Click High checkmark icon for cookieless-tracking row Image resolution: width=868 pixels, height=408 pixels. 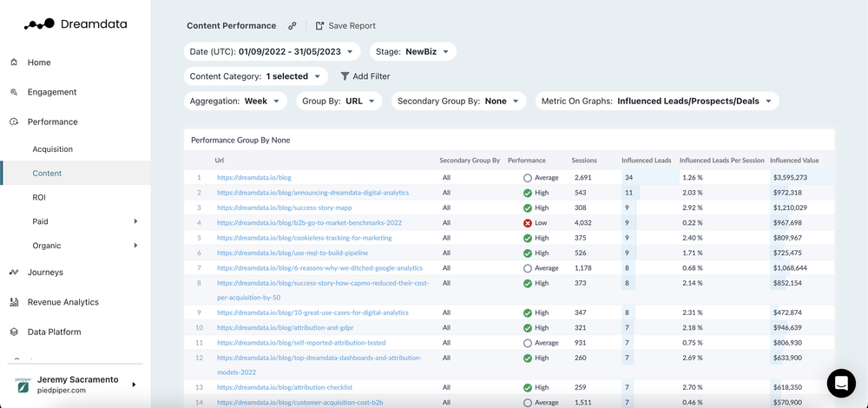[x=528, y=238]
